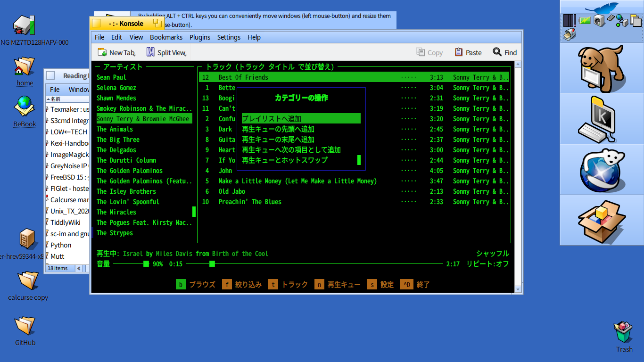The image size is (644, 362).
Task: Click the Split View toolbar icon
Action: pos(150,52)
